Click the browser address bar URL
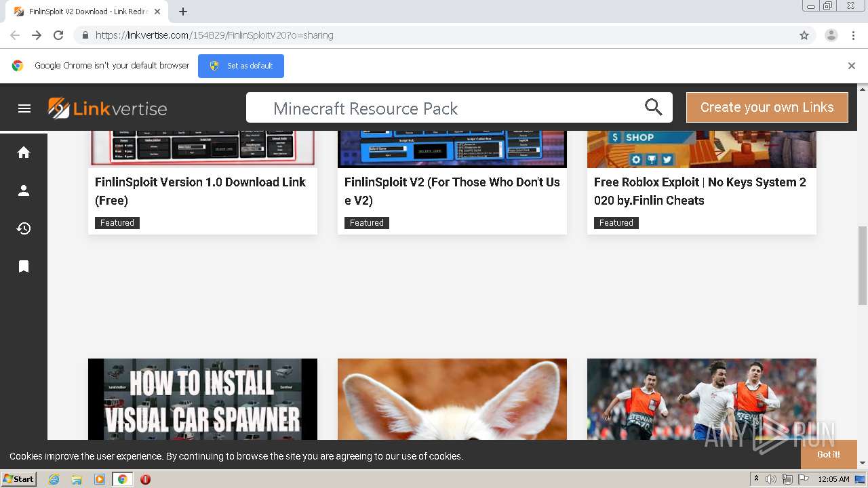The image size is (868, 488). point(214,35)
